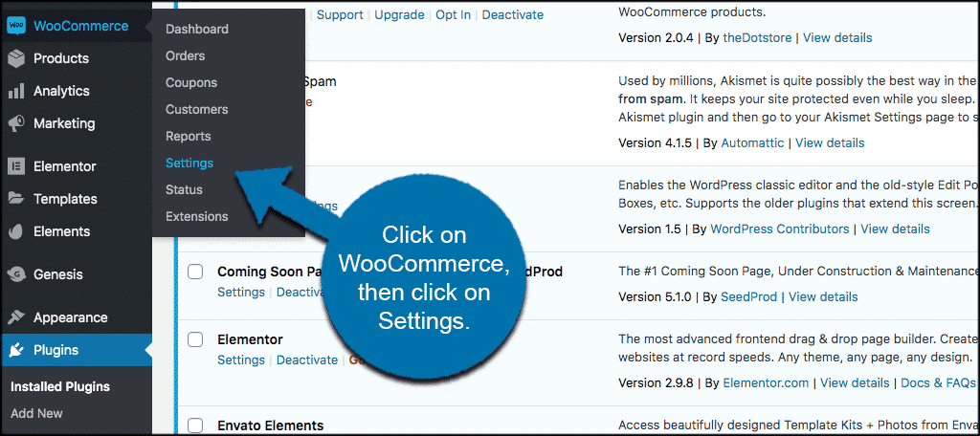Click the Genesis sidebar icon
This screenshot has width=980, height=436.
(16, 274)
